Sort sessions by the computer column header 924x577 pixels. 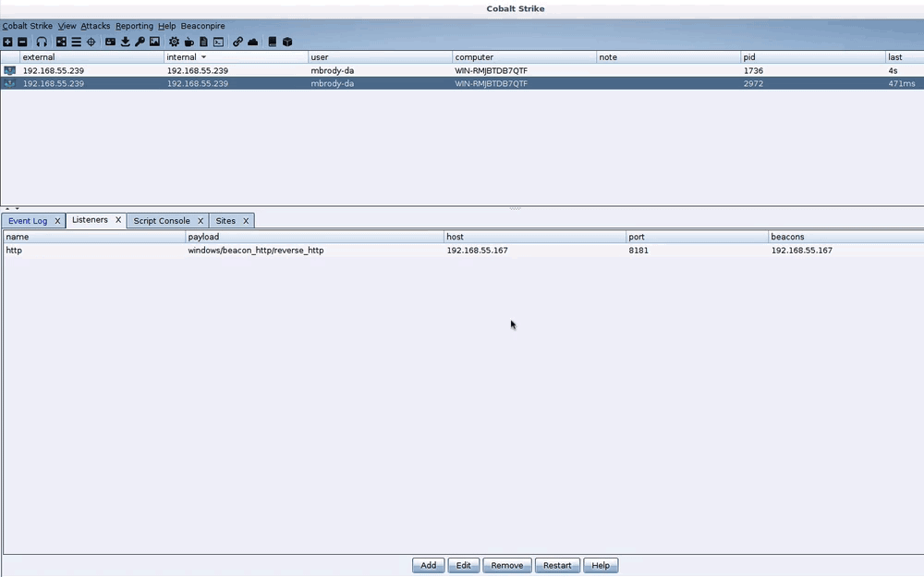(x=525, y=57)
